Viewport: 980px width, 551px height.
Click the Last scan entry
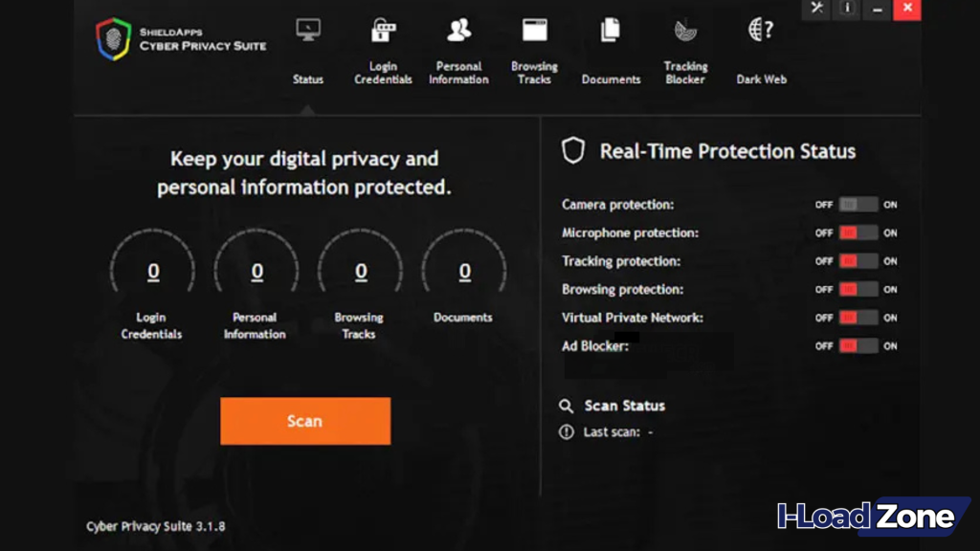pyautogui.click(x=612, y=430)
